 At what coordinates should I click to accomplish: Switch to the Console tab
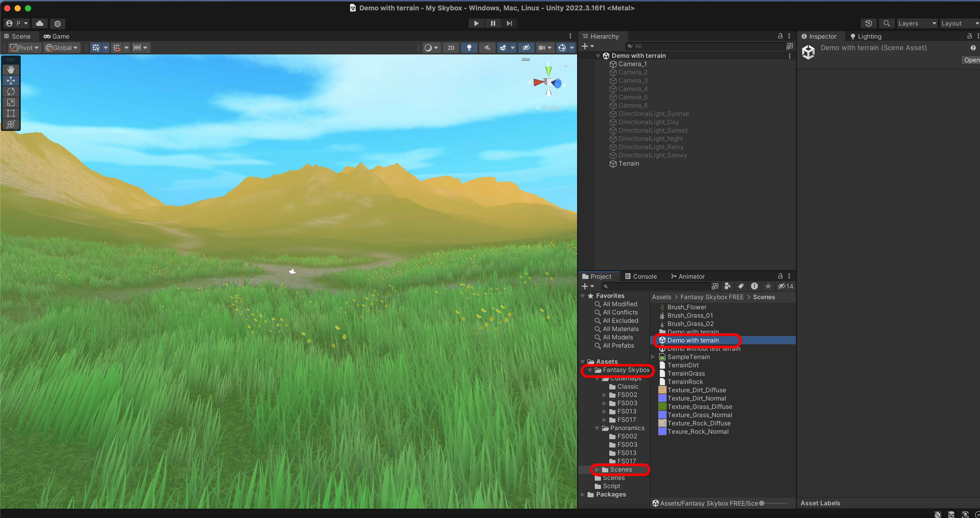click(641, 276)
